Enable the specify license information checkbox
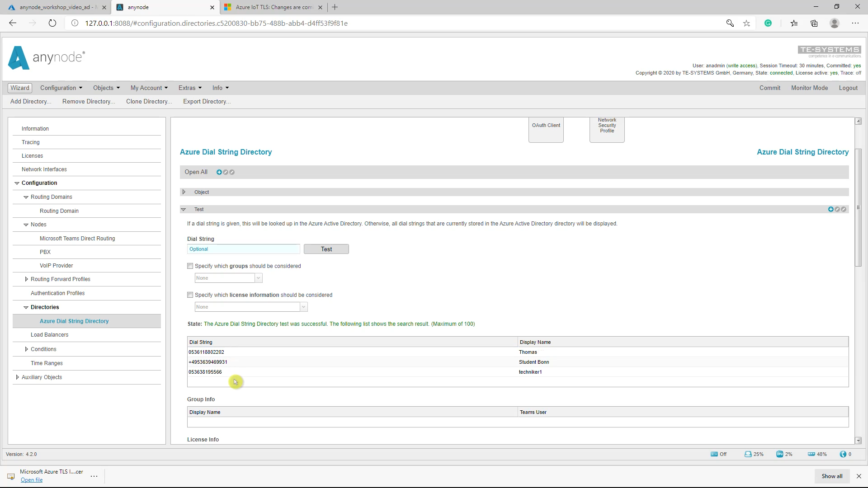The image size is (868, 488). click(190, 295)
